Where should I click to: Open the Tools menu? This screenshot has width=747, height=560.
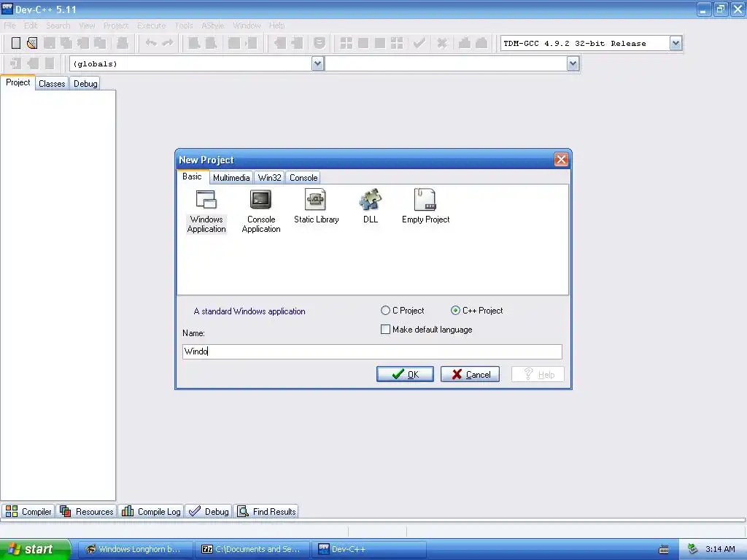tap(184, 26)
